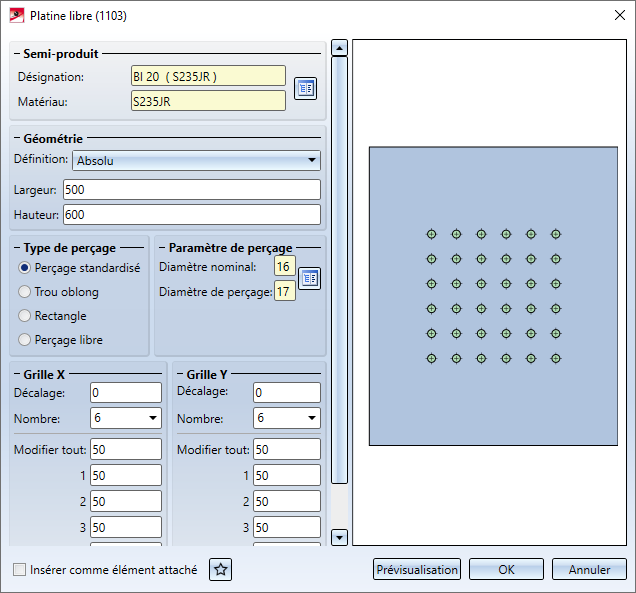Click the Hauteur input field

(x=191, y=214)
